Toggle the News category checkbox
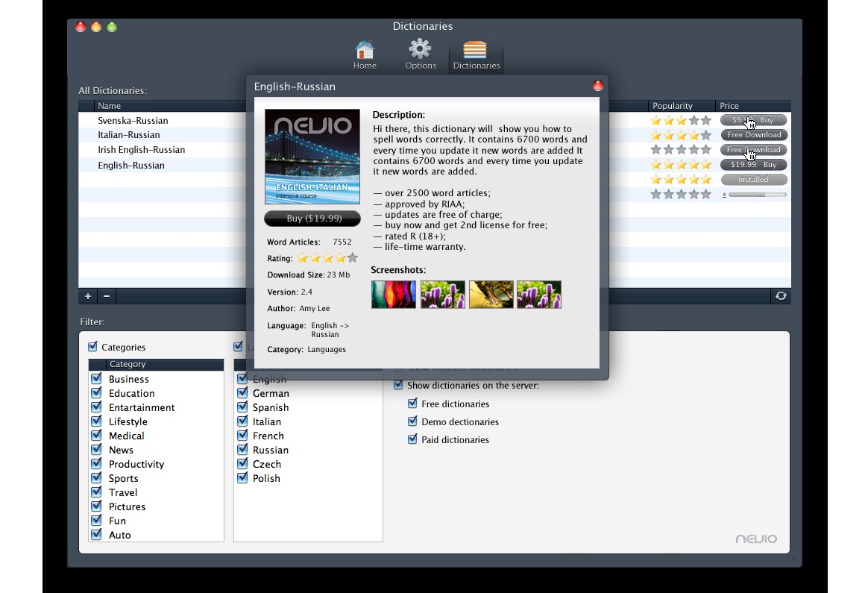The width and height of the screenshot is (868, 593). [96, 449]
